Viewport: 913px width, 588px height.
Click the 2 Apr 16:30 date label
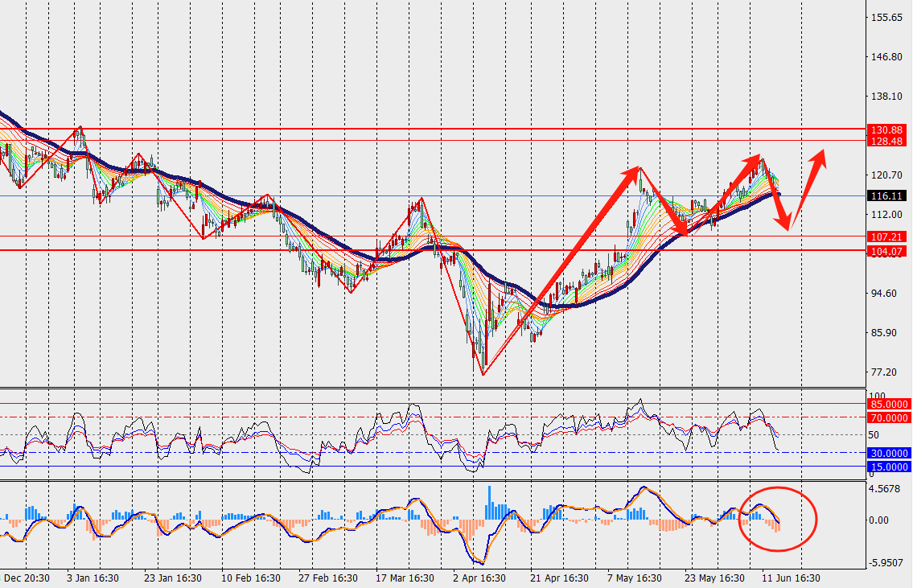click(x=479, y=578)
